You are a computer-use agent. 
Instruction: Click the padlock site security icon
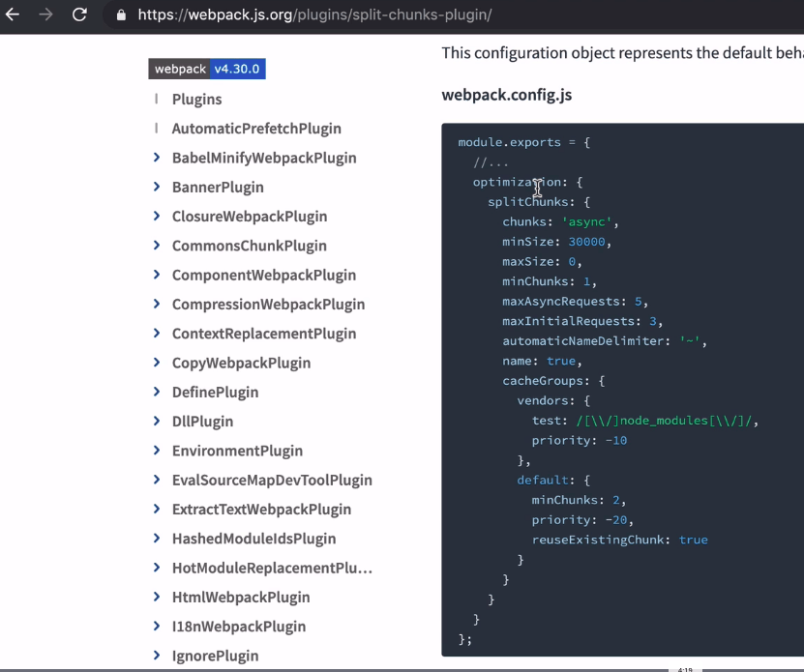[121, 15]
